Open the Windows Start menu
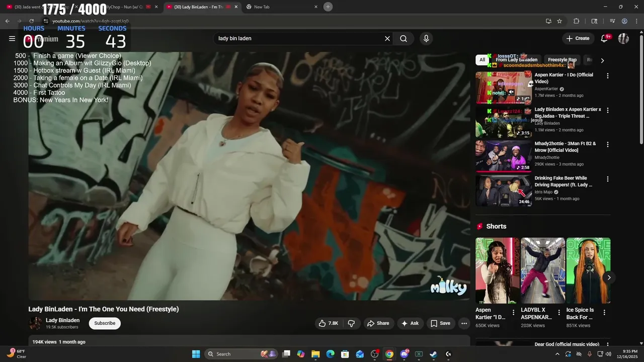The image size is (644, 362). pyautogui.click(x=196, y=354)
